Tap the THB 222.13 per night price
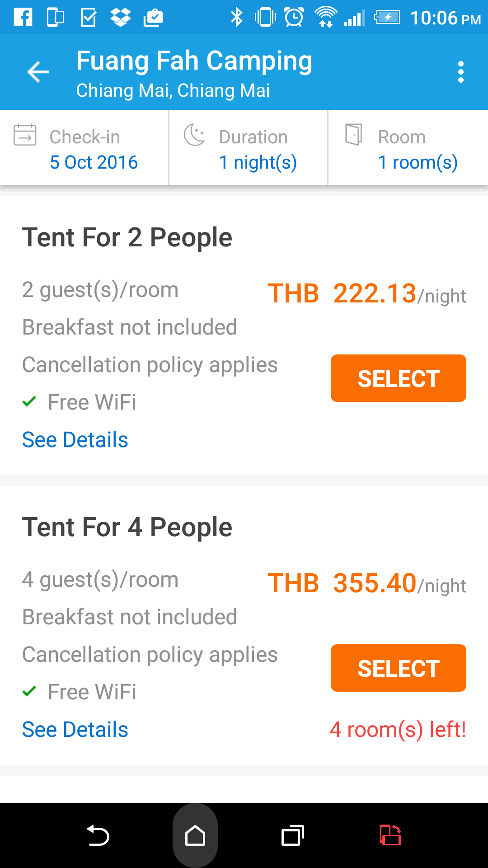 pos(367,294)
